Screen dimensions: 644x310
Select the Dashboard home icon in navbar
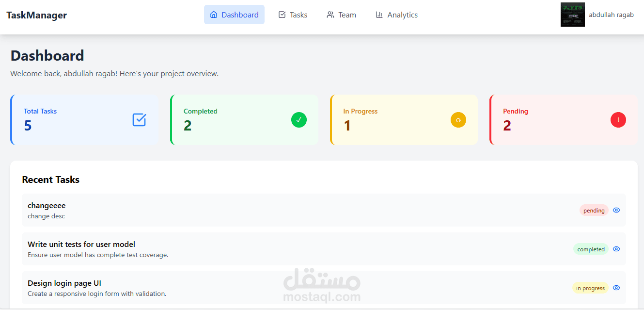tap(213, 15)
